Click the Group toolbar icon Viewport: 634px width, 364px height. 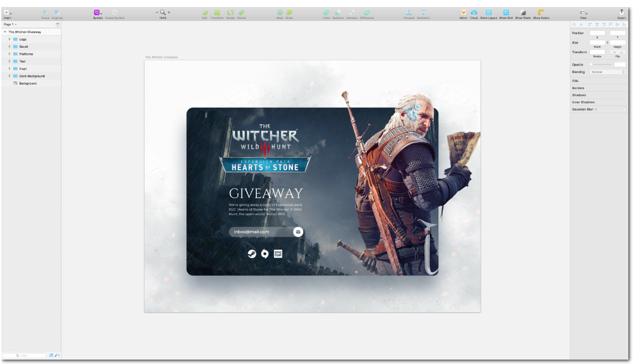coord(45,13)
